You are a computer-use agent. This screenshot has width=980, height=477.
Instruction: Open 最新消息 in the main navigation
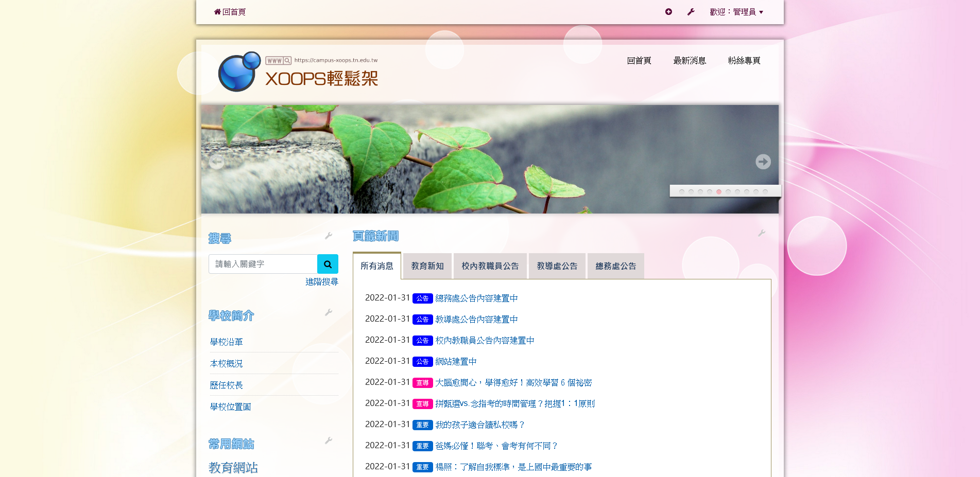tap(689, 61)
